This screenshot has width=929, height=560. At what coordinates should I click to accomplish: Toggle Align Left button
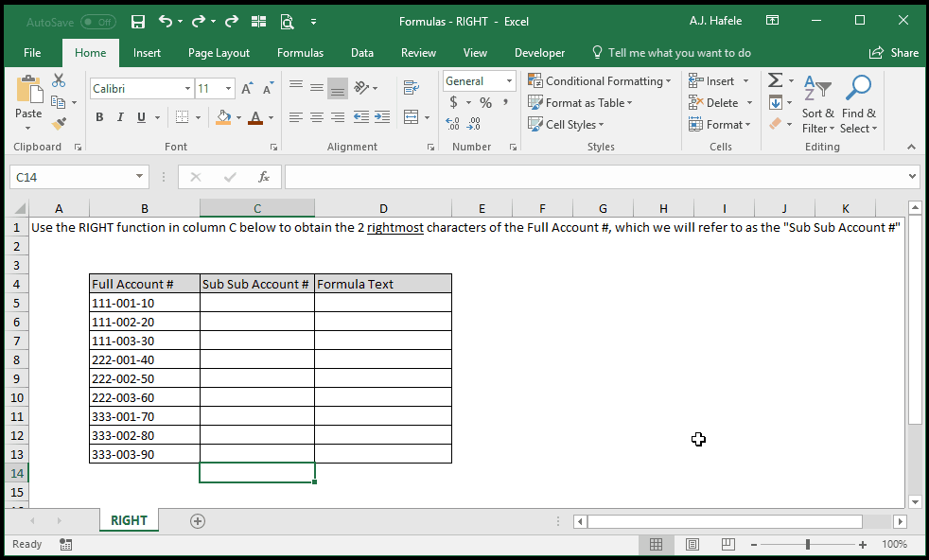(x=296, y=116)
